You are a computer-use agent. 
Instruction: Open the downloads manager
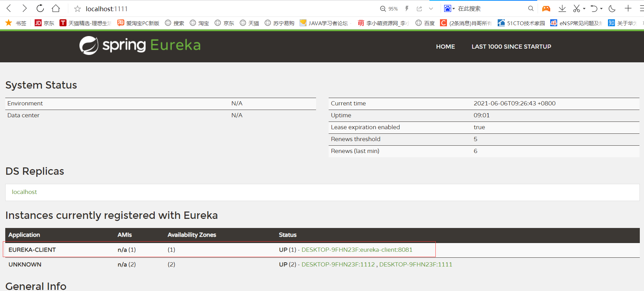(x=562, y=9)
